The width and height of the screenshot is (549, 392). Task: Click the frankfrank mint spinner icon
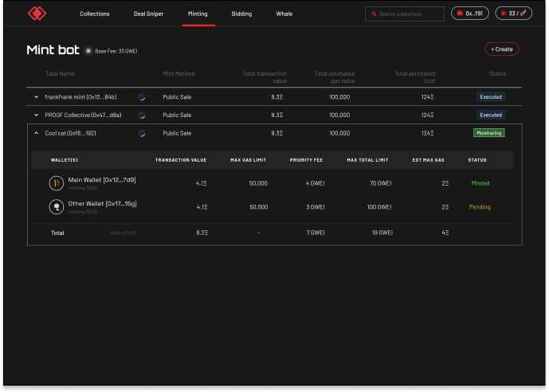141,96
